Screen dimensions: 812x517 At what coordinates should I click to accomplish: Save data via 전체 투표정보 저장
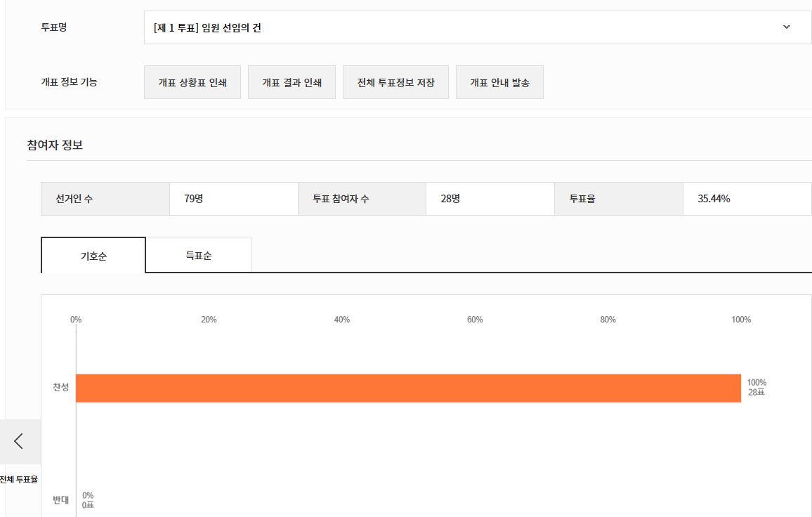(x=395, y=82)
